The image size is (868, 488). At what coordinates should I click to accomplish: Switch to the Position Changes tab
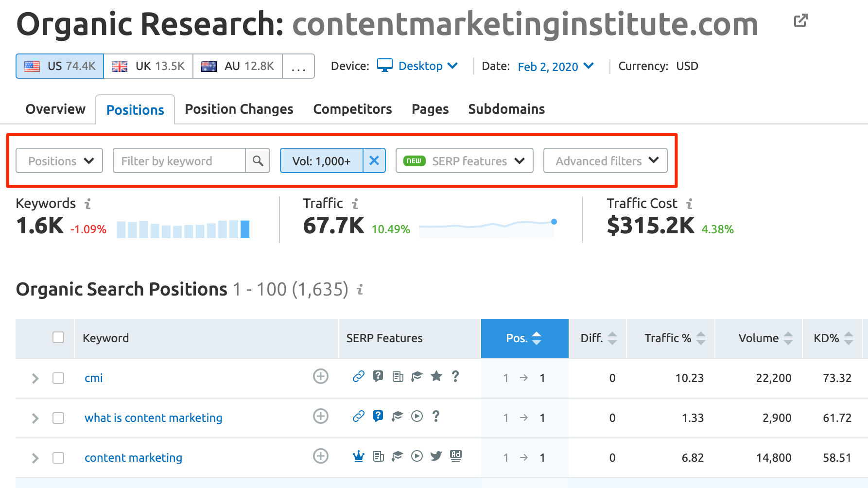click(x=239, y=109)
